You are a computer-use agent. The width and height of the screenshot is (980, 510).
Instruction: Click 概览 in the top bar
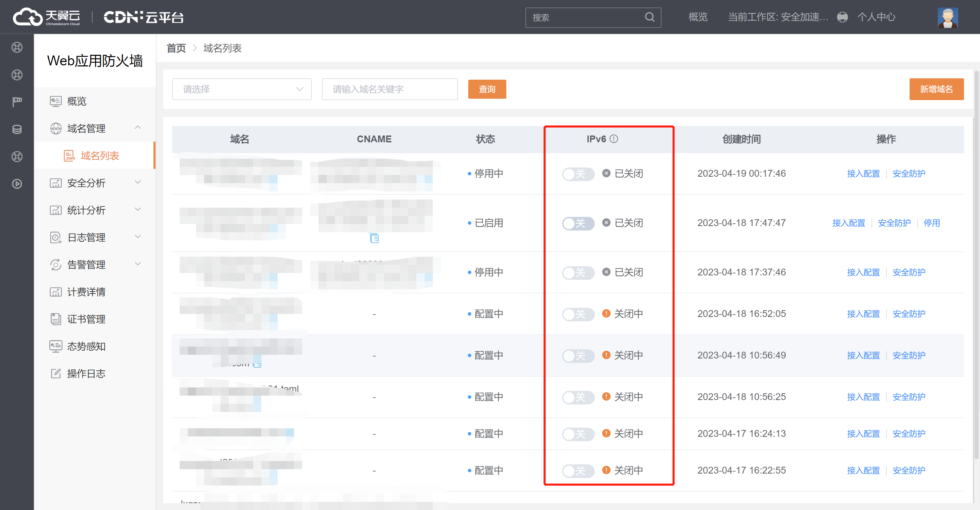[698, 17]
